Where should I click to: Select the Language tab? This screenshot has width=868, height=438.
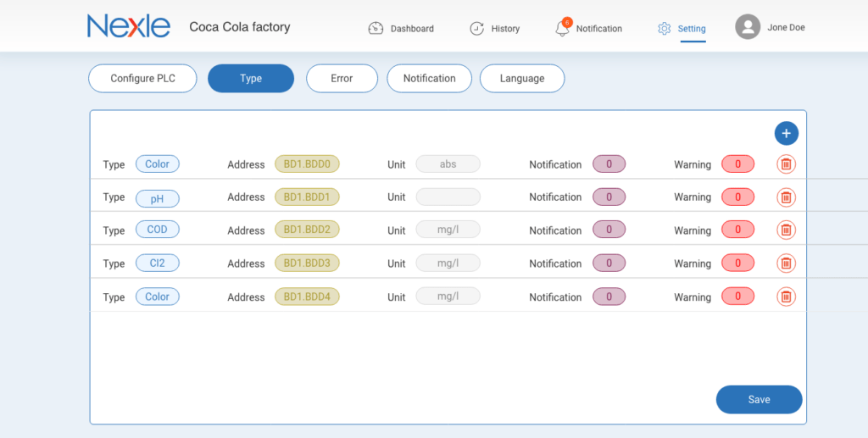pos(521,78)
